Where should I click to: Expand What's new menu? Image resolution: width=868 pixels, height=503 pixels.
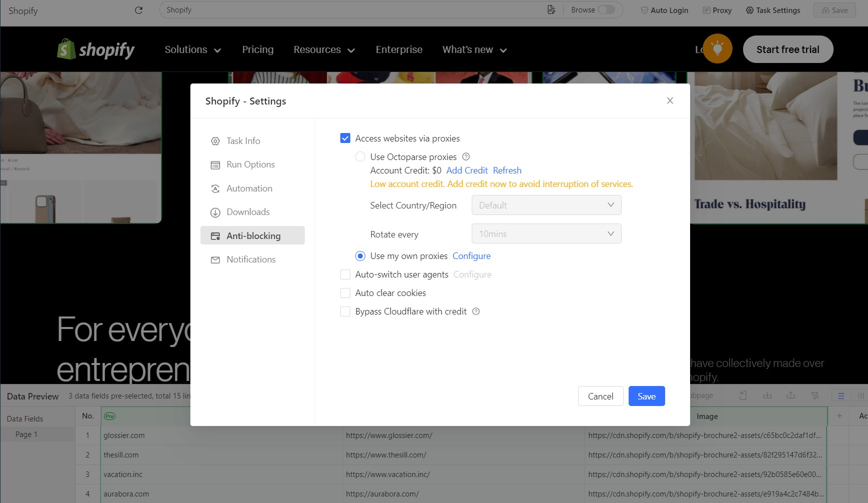[475, 49]
